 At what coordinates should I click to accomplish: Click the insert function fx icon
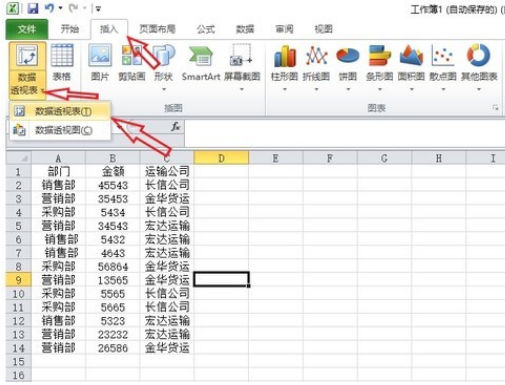pos(176,127)
